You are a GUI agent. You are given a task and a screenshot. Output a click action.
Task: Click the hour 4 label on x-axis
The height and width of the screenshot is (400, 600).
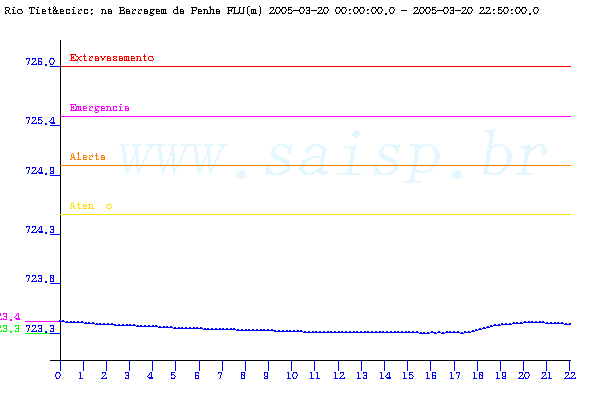[x=150, y=376]
